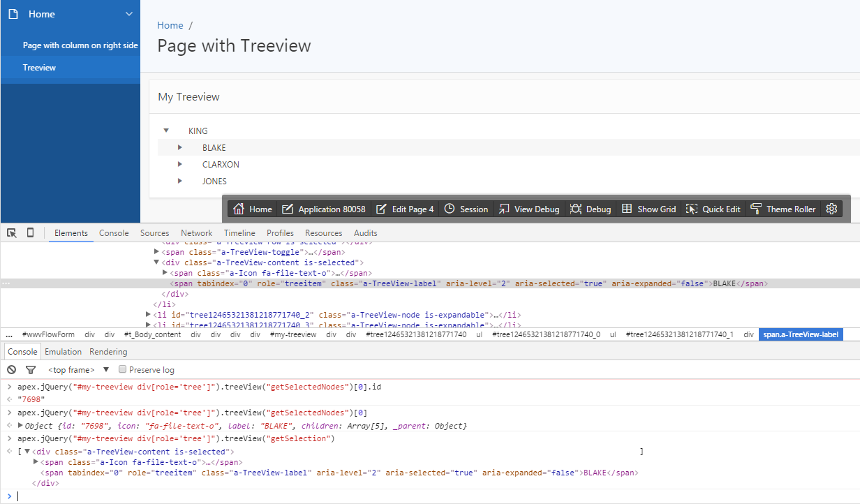Click the console filter icon
Screen dimensions: 860x504
click(x=30, y=369)
